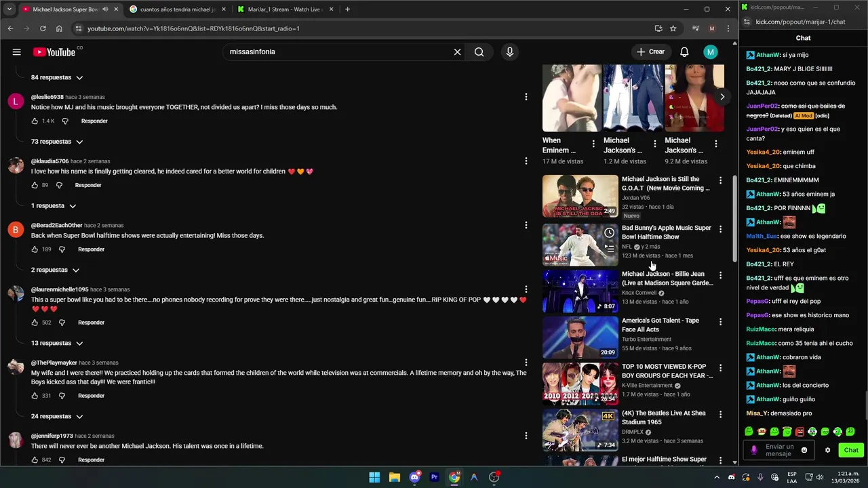Click the magnifying glass search button
Image resolution: width=868 pixels, height=488 pixels.
tap(479, 52)
